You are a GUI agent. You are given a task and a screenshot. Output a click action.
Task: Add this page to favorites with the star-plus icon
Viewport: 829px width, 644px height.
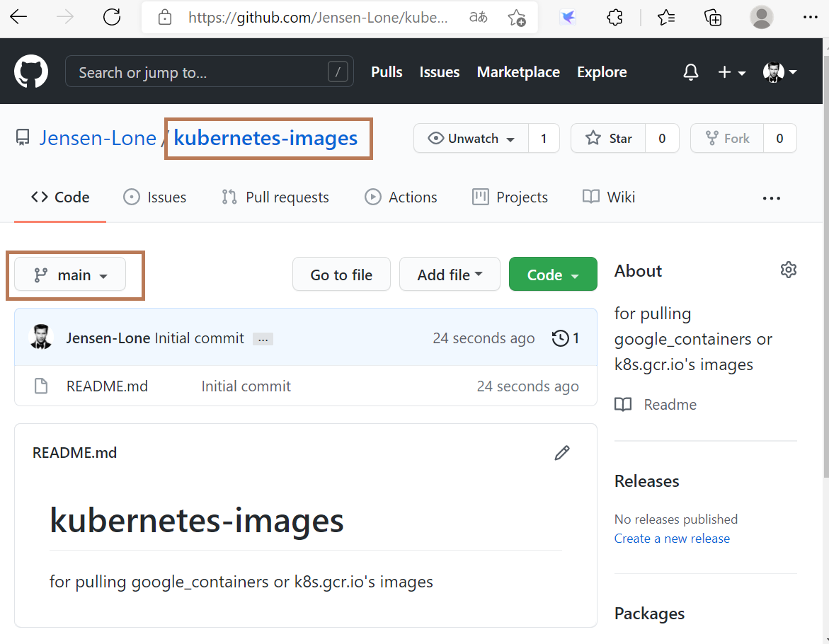tap(517, 18)
